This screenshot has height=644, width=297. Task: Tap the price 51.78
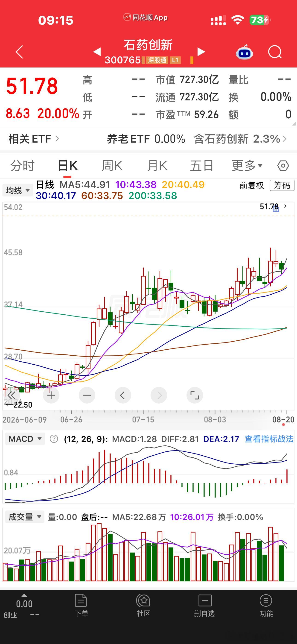pos(32,86)
